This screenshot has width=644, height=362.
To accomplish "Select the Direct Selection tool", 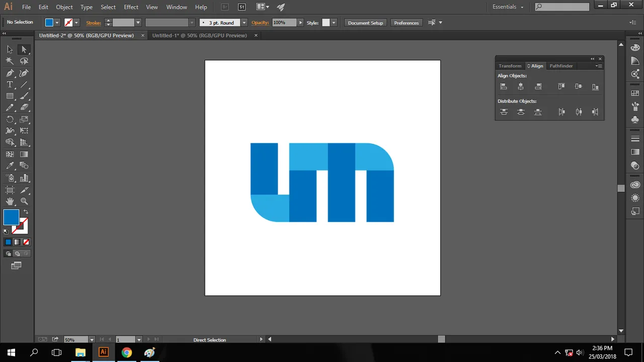I will click(x=24, y=49).
